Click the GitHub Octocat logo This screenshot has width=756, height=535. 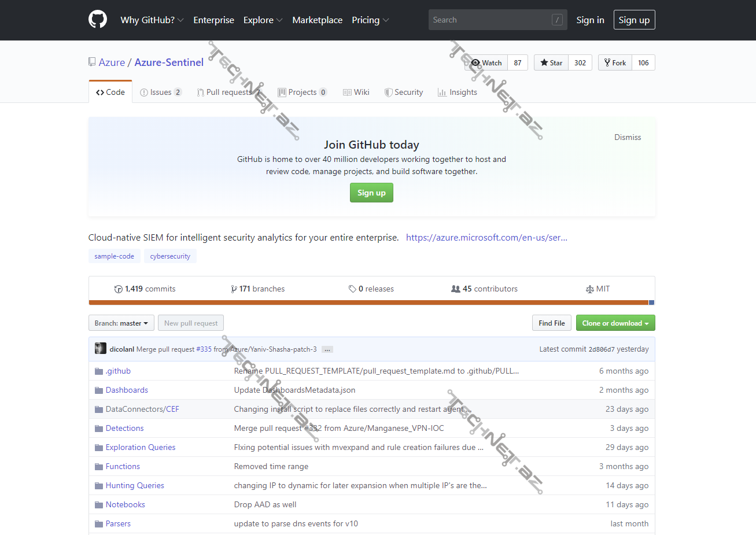[x=98, y=20]
